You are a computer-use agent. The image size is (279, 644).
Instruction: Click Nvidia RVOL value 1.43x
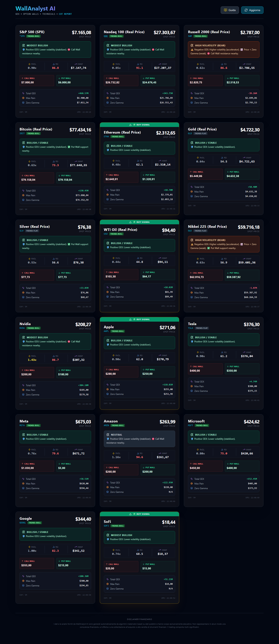32,360
